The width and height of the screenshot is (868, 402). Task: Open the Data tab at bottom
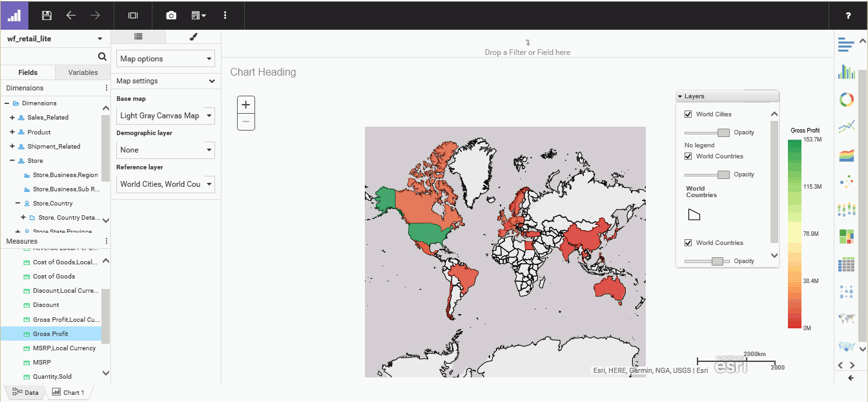(x=25, y=392)
